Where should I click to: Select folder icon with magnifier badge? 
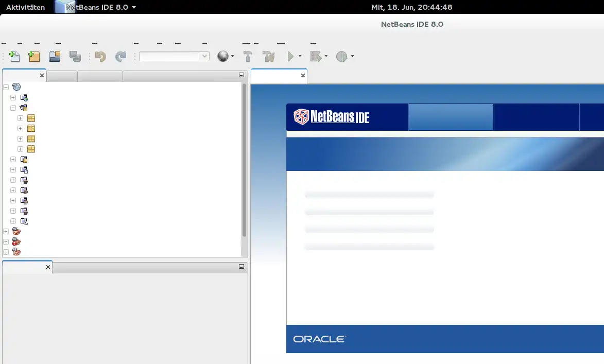pos(24,221)
